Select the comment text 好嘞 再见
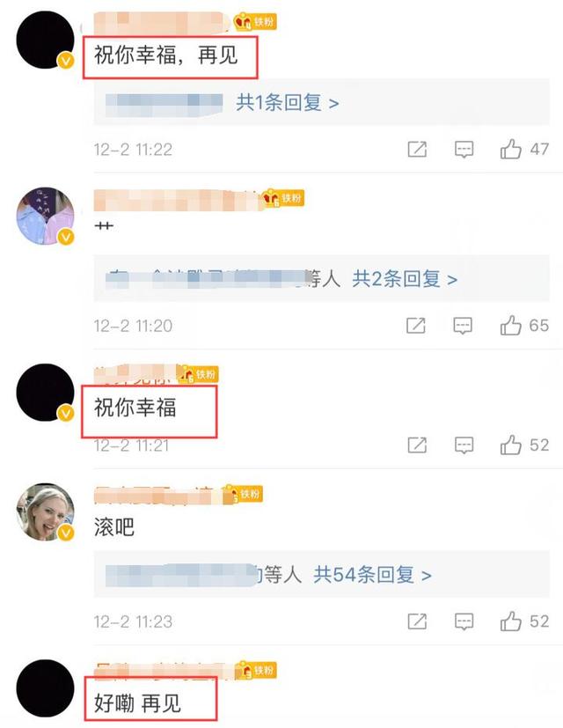Image resolution: width=563 pixels, height=728 pixels. click(137, 703)
